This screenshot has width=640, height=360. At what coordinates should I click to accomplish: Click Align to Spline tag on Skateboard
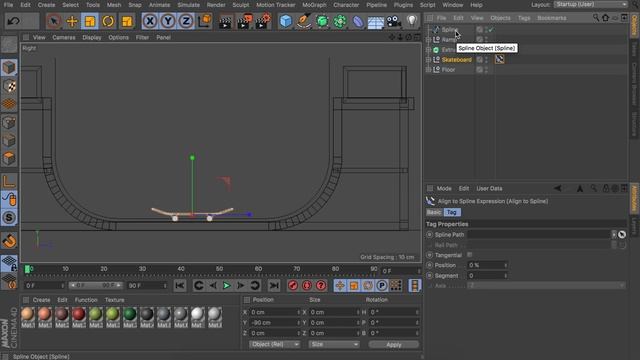499,60
